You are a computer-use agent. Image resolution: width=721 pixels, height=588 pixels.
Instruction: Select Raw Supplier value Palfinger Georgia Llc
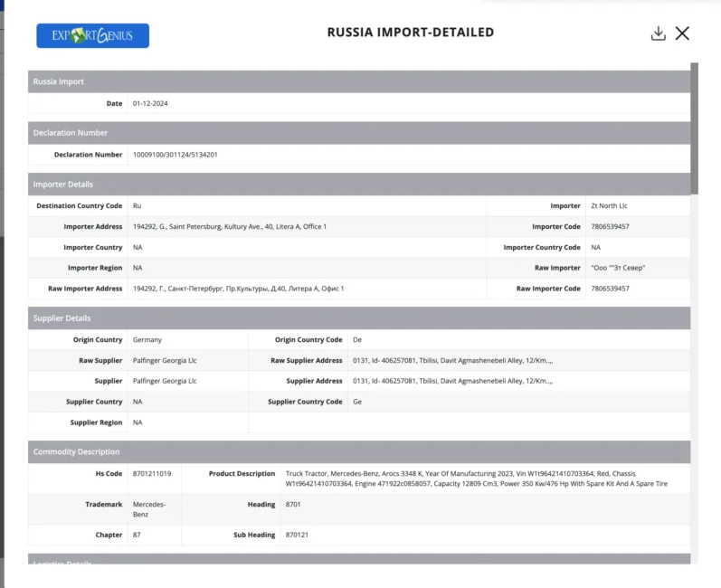[x=165, y=360]
